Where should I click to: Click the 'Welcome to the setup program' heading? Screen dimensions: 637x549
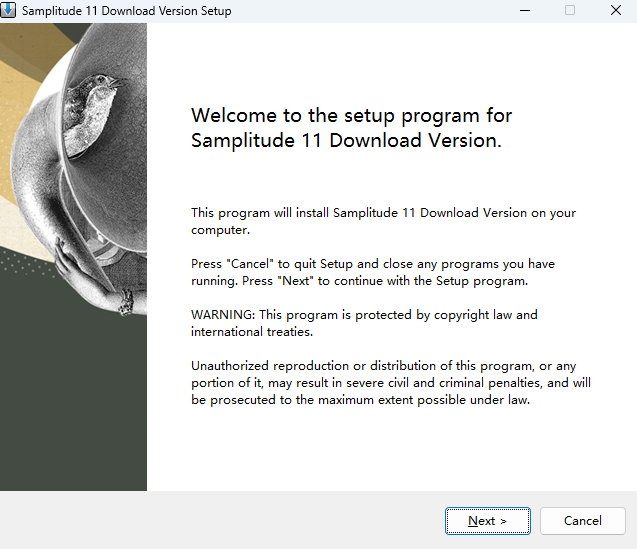coord(351,128)
